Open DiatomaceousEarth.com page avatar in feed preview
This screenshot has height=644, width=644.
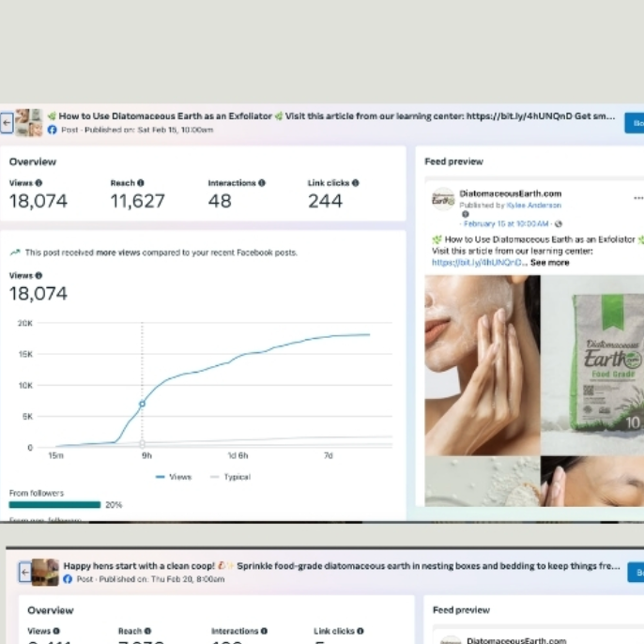click(443, 199)
